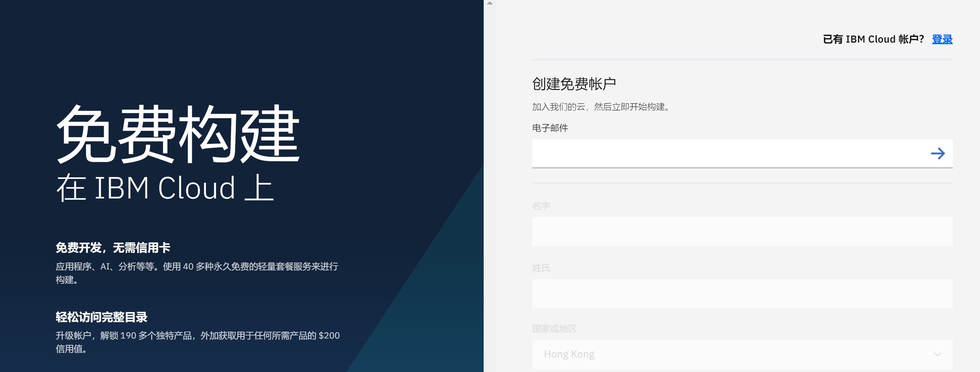Open the 国家或地区 Hong Kong dropdown
This screenshot has height=372, width=980.
tap(742, 354)
